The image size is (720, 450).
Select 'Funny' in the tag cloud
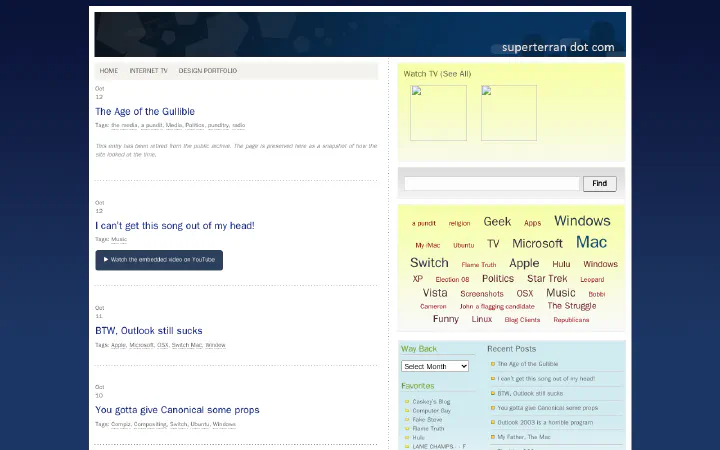445,319
